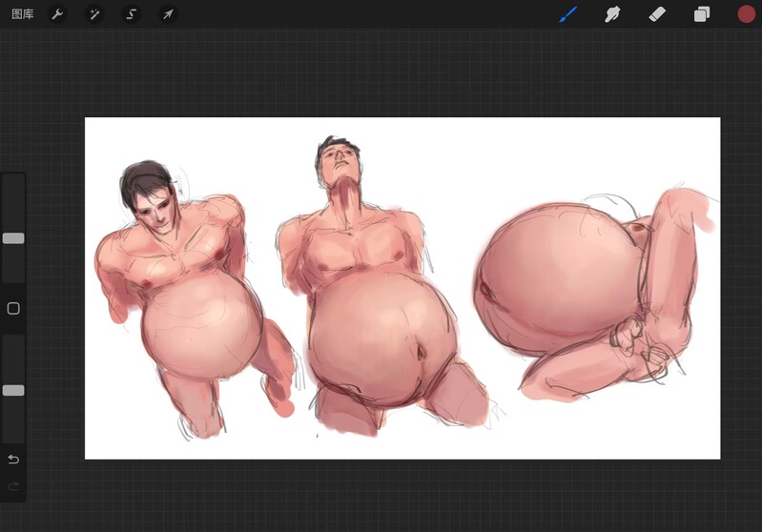Select the Eraser tool
This screenshot has height=532, width=762.
pyautogui.click(x=657, y=14)
